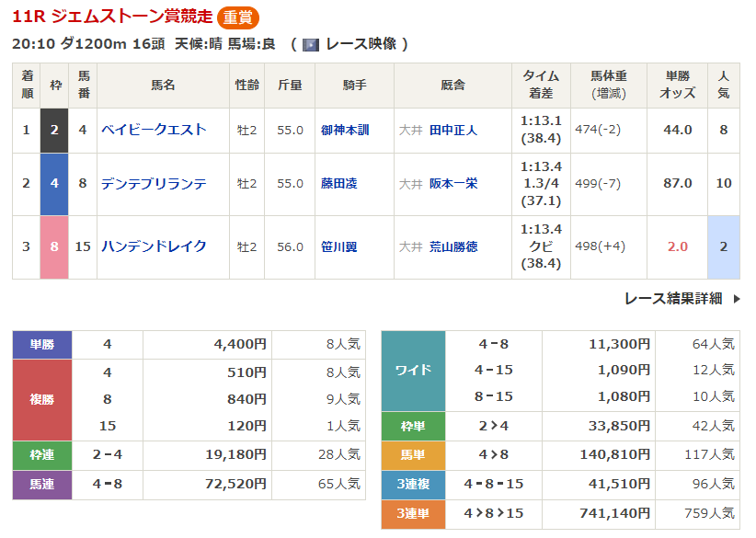Select horse name デンテブリランテ
This screenshot has height=538, width=756.
[x=154, y=184]
